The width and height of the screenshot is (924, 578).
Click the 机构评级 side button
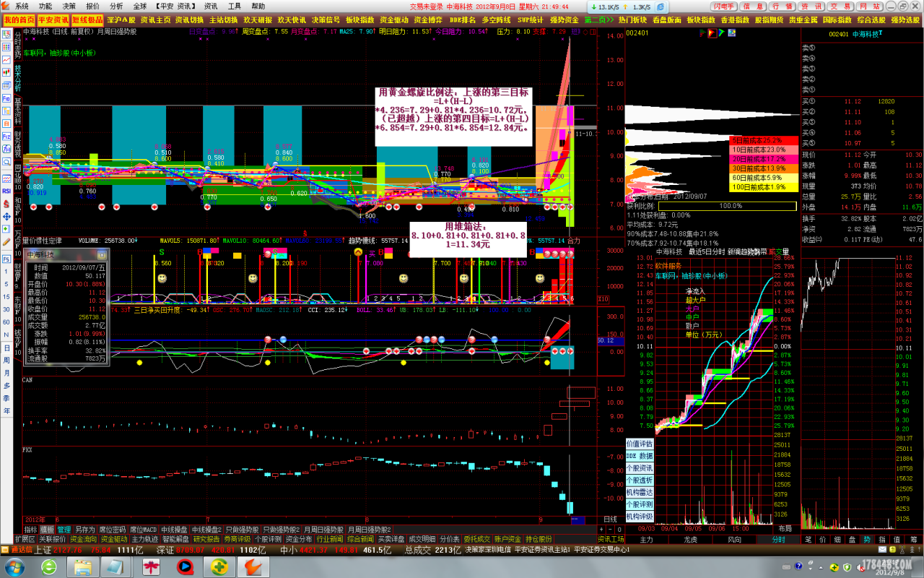point(640,517)
